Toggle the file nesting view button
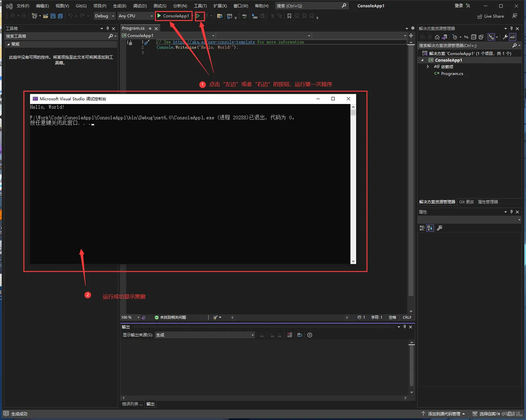 [491, 37]
